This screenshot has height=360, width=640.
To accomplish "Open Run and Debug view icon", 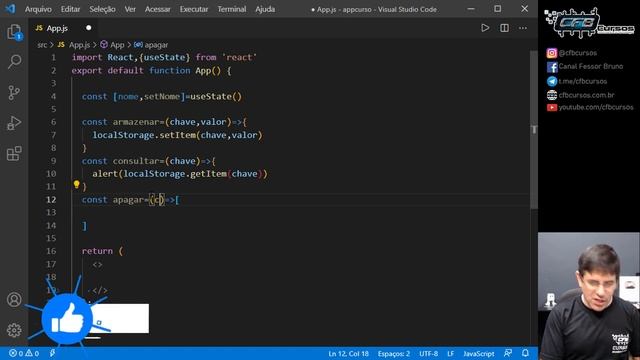I will pos(14,123).
